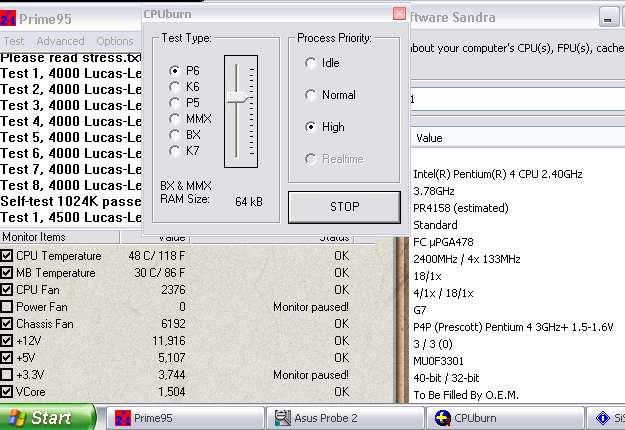The image size is (625, 430).
Task: Uncheck the +5V monitor item
Action: pyautogui.click(x=6, y=357)
